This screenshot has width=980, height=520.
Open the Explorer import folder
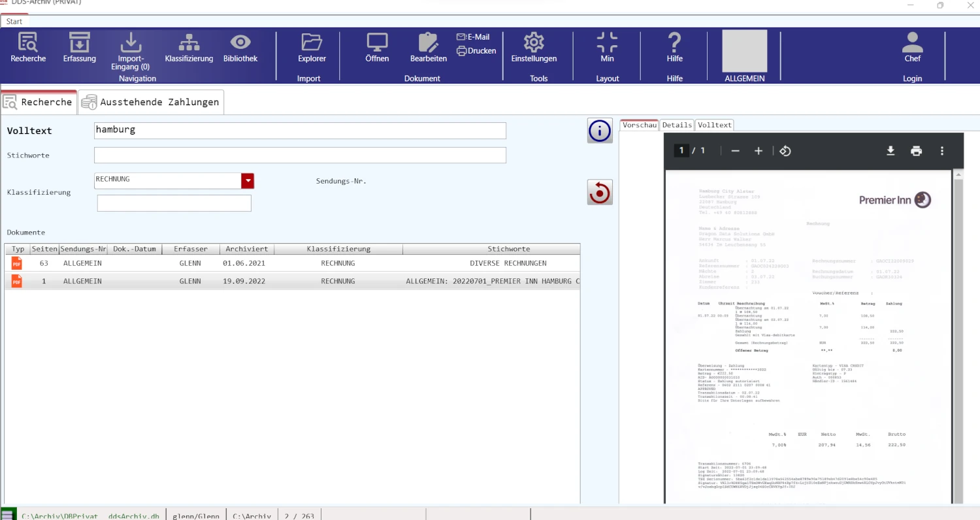(x=312, y=48)
